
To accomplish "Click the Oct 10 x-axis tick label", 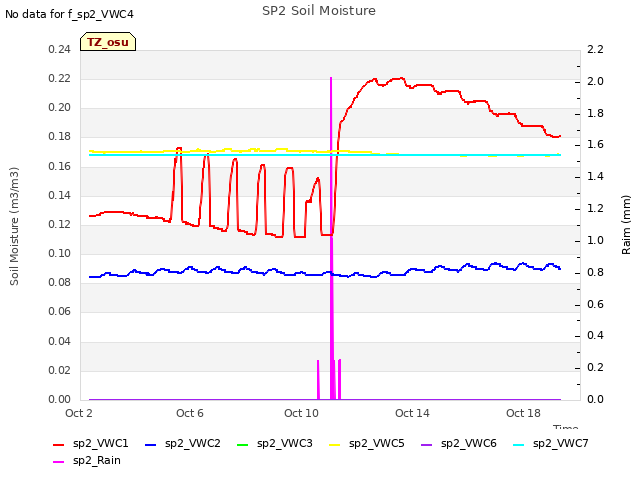I will pos(301,413).
